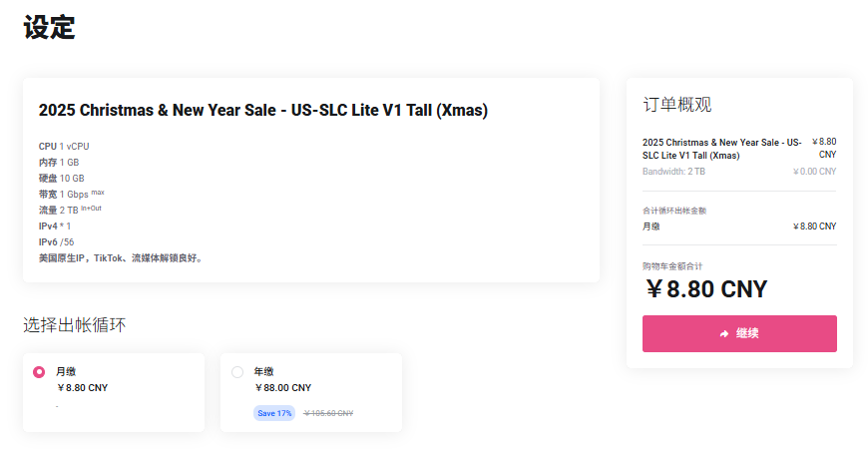This screenshot has height=452, width=868.
Task: Click the 设定 page heading
Action: pos(49,28)
